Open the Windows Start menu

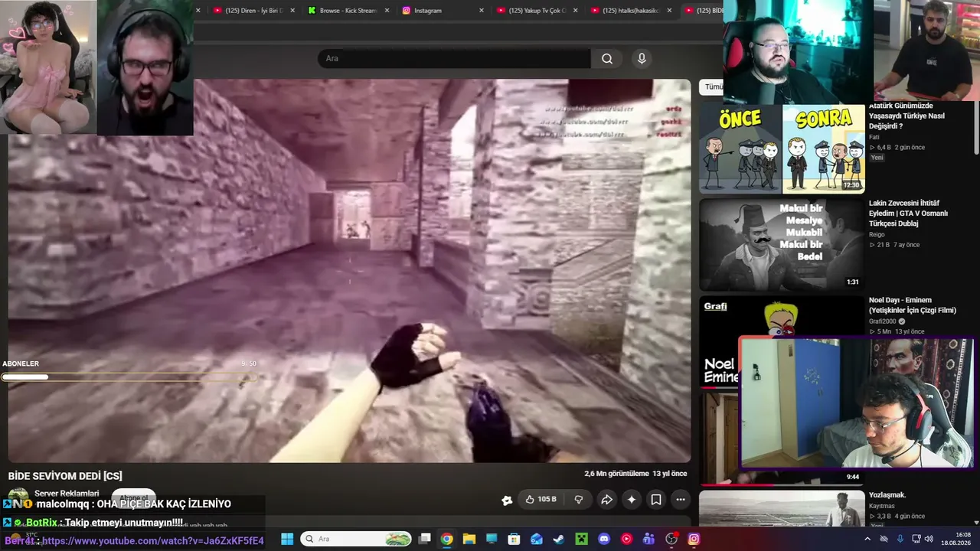pyautogui.click(x=287, y=539)
